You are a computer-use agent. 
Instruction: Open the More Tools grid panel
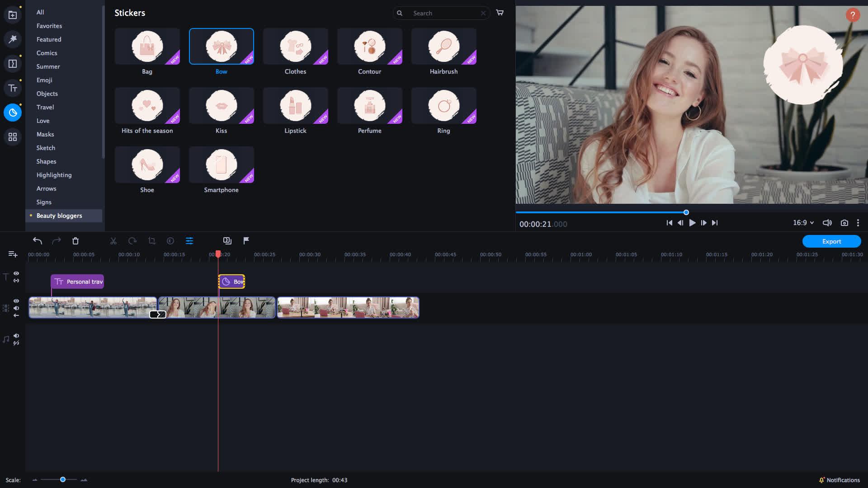point(12,137)
